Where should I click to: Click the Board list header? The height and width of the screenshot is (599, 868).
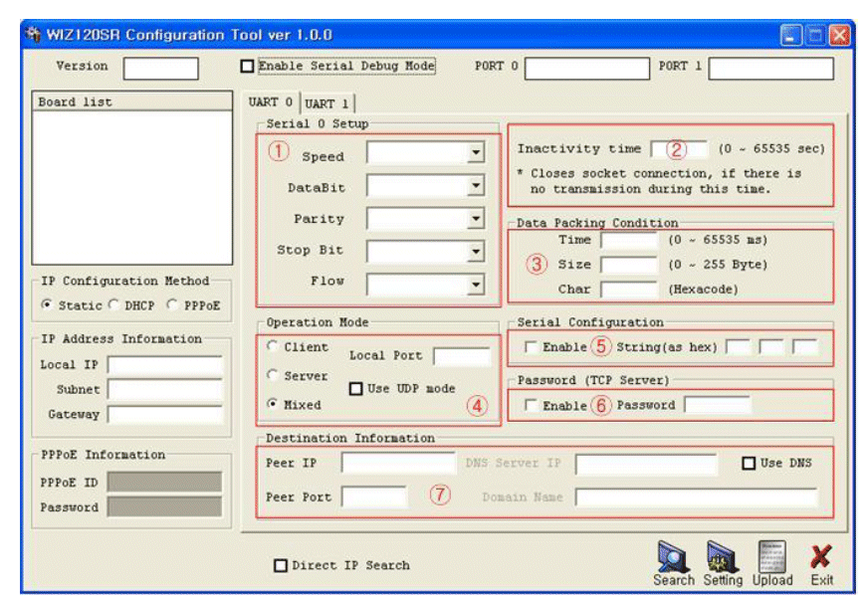click(x=132, y=101)
